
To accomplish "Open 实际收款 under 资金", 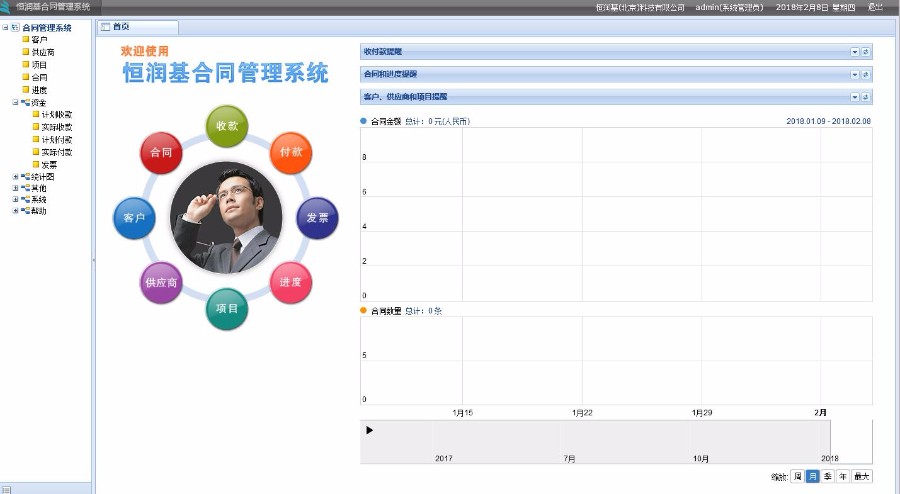I will pyautogui.click(x=56, y=127).
